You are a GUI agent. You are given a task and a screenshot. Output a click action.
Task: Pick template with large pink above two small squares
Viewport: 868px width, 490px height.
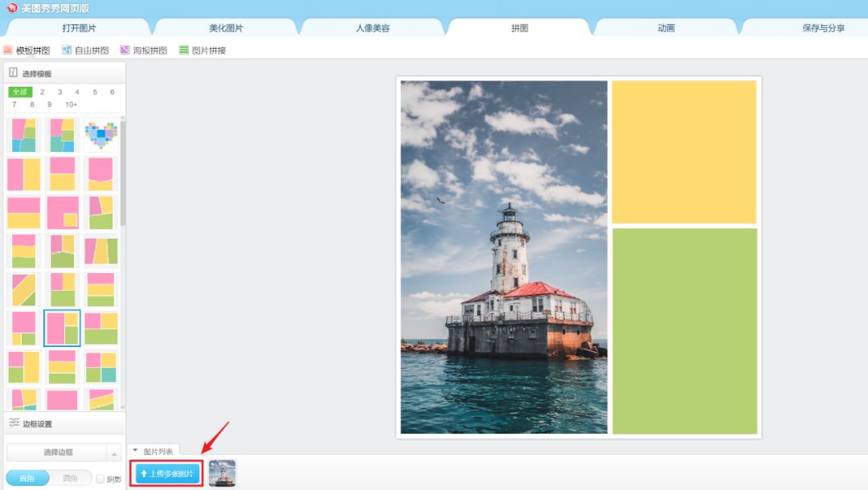24,329
